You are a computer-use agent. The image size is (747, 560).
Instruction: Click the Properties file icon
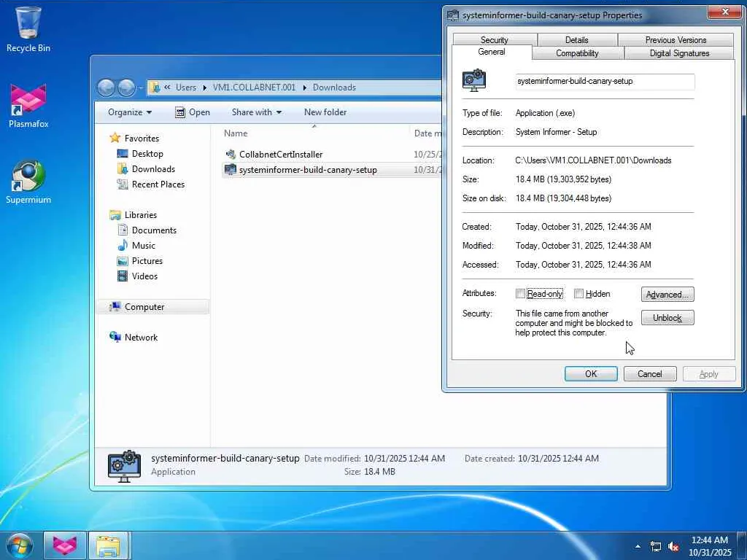click(x=474, y=80)
